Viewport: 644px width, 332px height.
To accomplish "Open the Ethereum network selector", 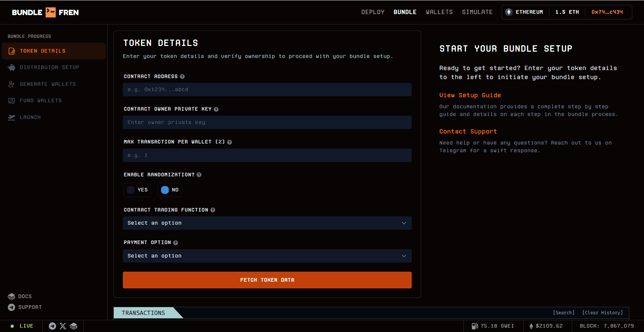I will pos(524,12).
